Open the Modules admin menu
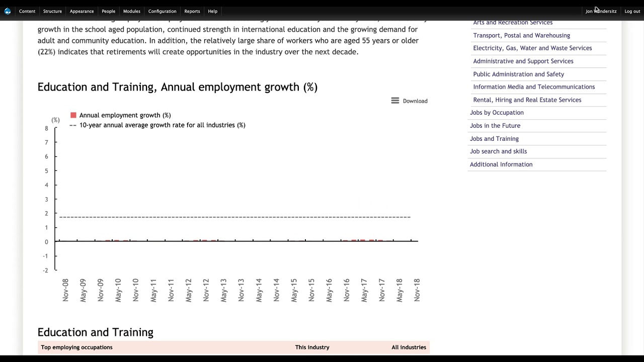This screenshot has width=644, height=362. point(132,11)
